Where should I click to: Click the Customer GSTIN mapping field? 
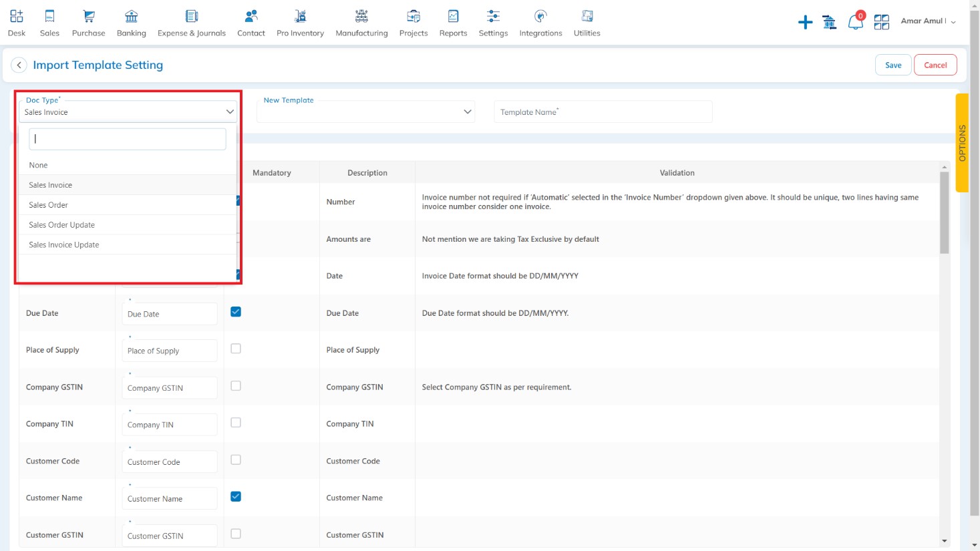click(170, 536)
